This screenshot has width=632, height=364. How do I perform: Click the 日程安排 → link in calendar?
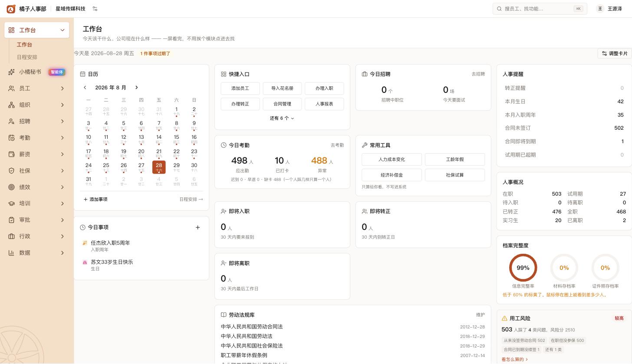pyautogui.click(x=191, y=200)
